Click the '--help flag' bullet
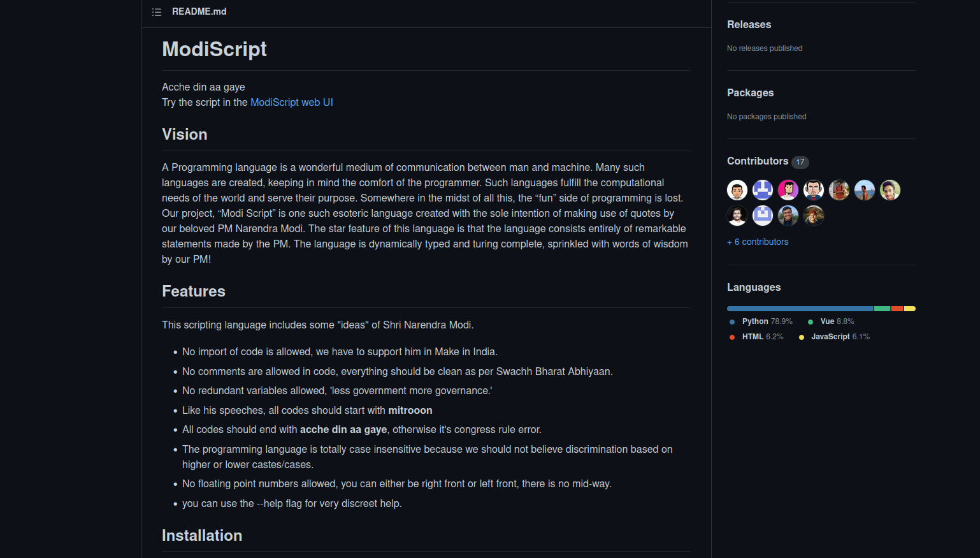 click(292, 504)
